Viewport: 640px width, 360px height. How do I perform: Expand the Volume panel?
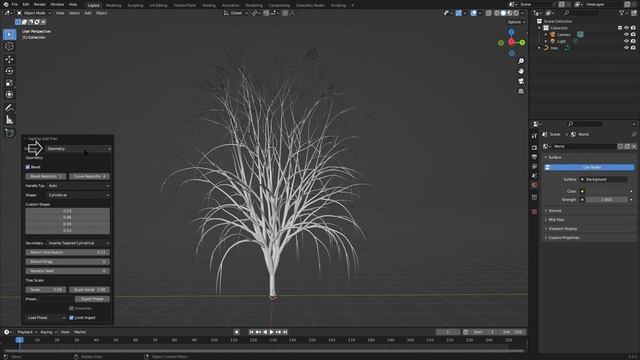(554, 211)
